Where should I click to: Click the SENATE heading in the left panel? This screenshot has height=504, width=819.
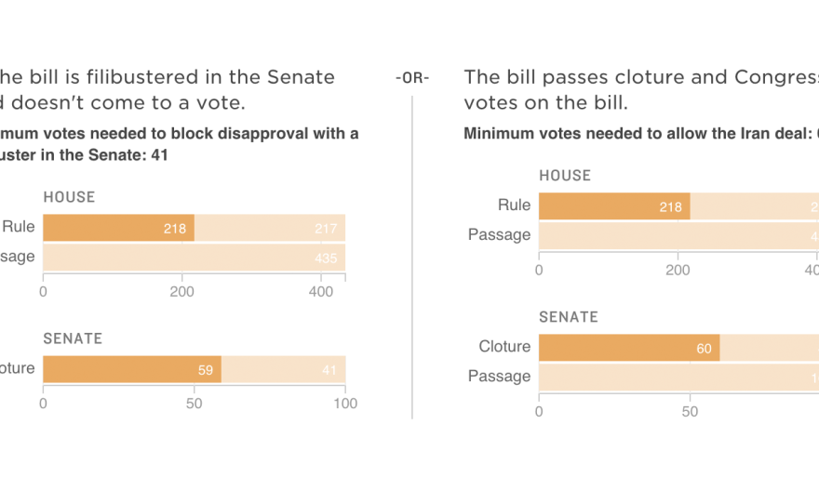(73, 338)
